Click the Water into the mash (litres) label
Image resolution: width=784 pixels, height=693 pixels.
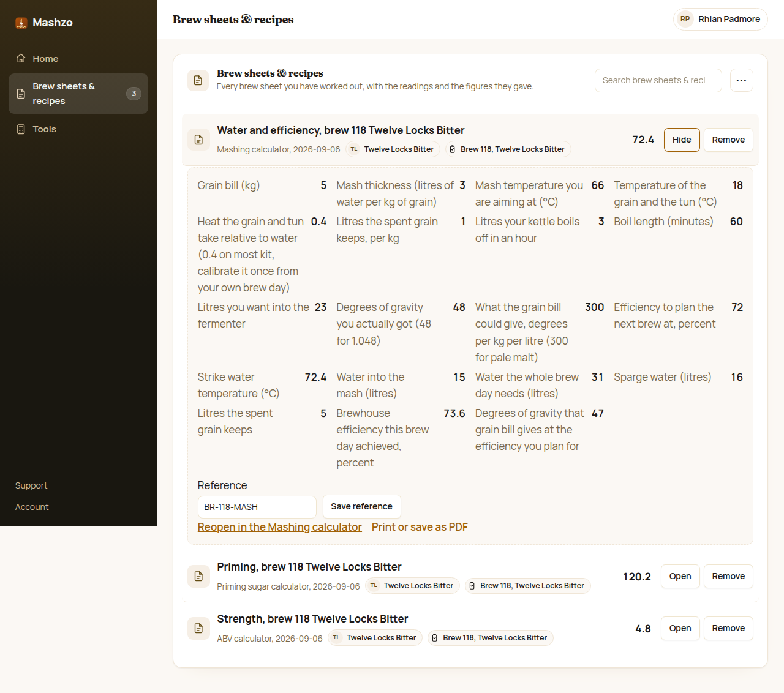pos(370,386)
